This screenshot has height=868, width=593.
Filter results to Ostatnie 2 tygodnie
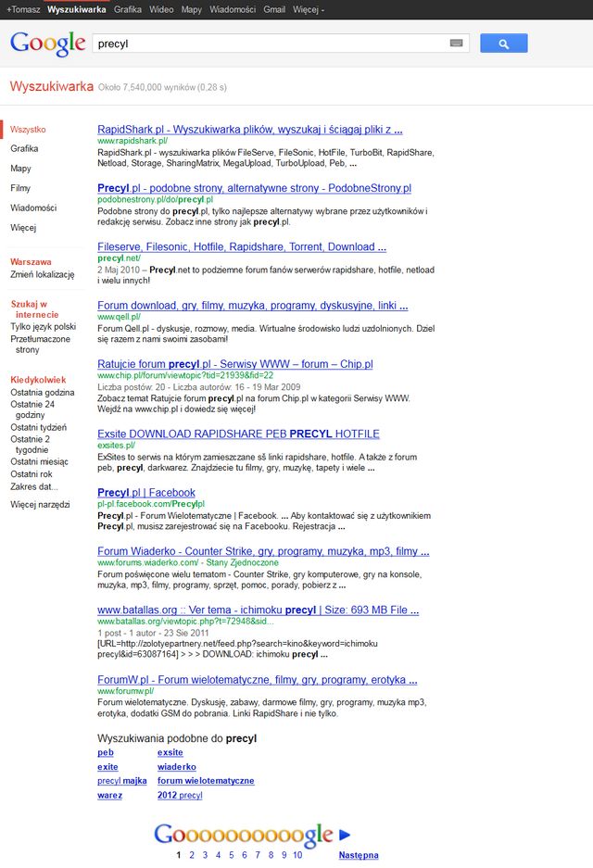click(x=30, y=445)
